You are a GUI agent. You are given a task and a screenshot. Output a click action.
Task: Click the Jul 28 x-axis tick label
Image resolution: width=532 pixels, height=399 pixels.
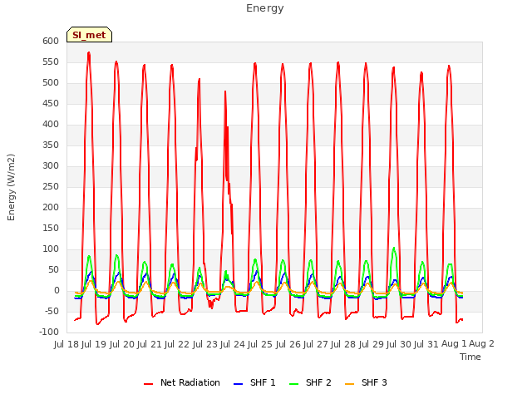(x=343, y=344)
